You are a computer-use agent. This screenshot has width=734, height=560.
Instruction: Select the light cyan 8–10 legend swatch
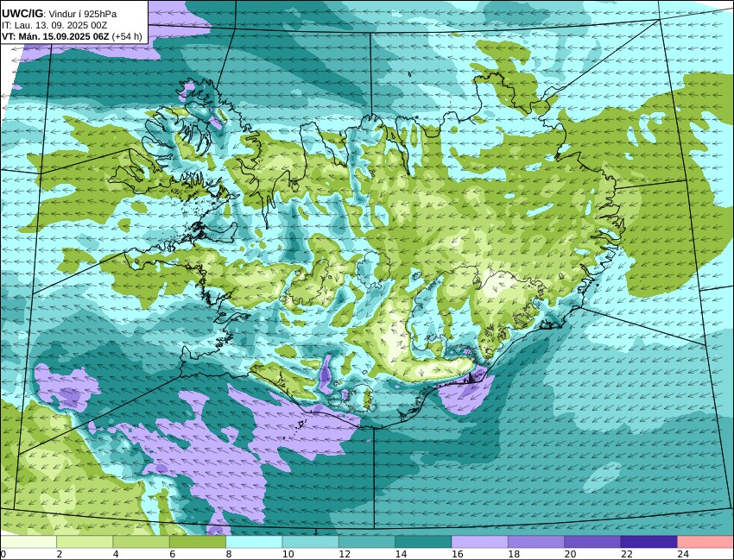point(254,542)
